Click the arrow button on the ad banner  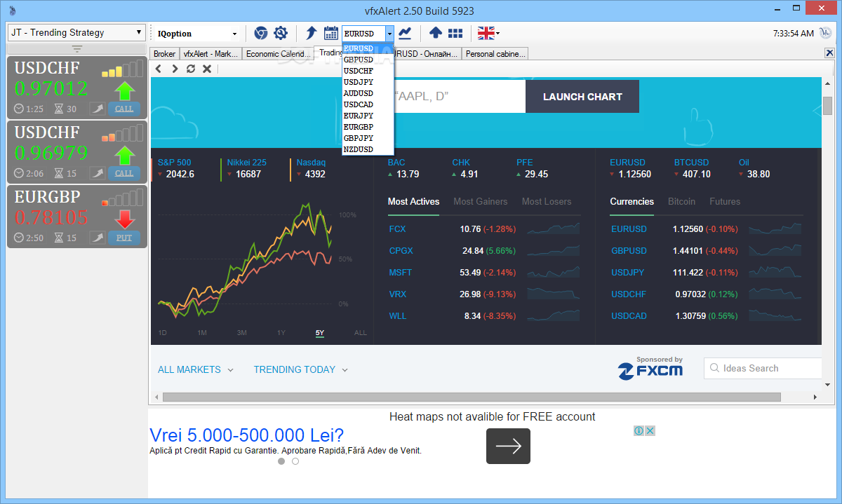(x=508, y=446)
